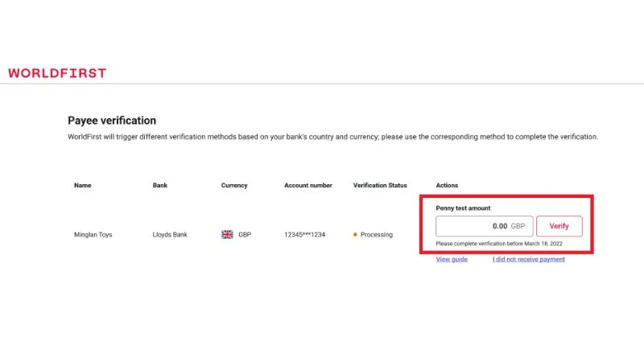The height and width of the screenshot is (362, 644).
Task: Click the Actions column header
Action: 447,185
